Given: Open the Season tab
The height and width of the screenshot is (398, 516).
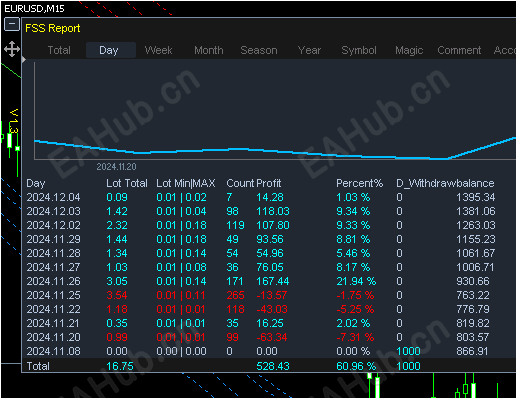Looking at the screenshot, I should tap(259, 50).
